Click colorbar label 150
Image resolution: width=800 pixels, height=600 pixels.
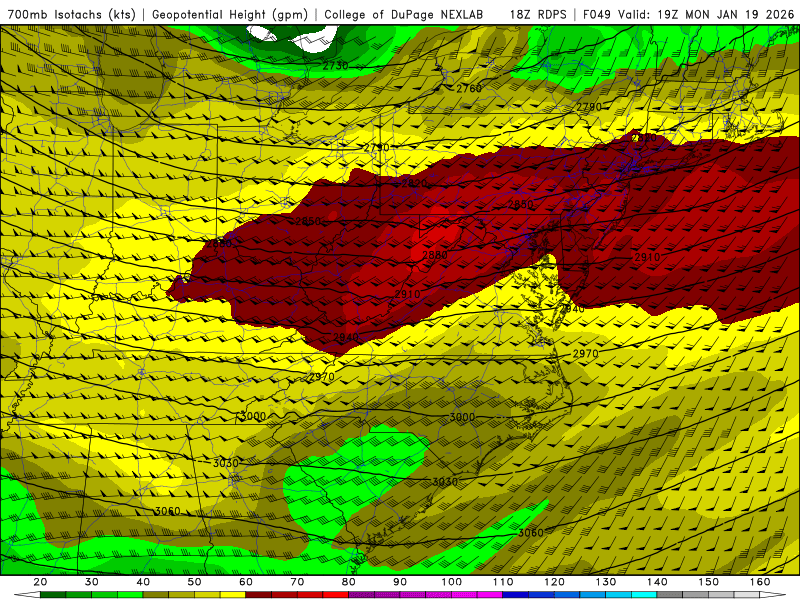(709, 582)
